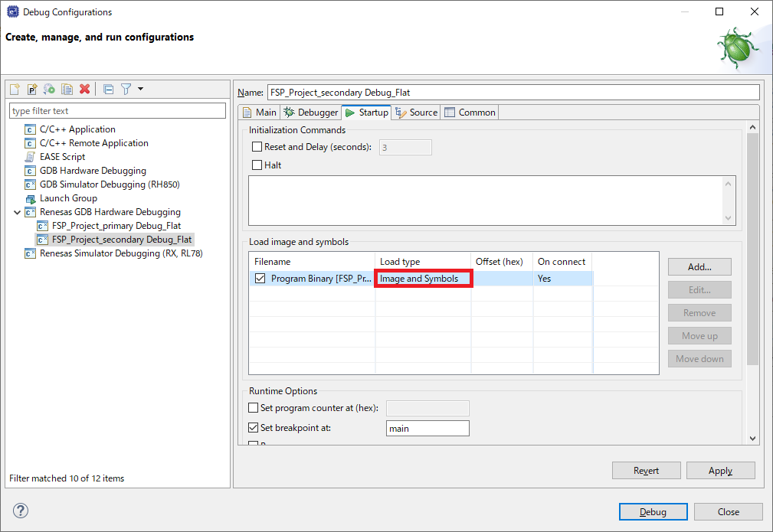
Task: Duplicate the selected launch configuration
Action: tap(67, 90)
